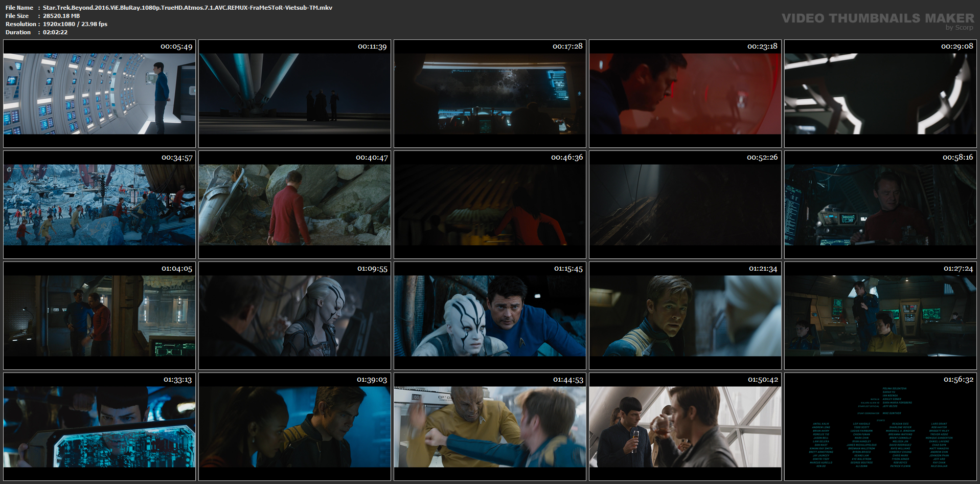Open the dark frame at 00:46:36
Image resolution: width=980 pixels, height=484 pixels.
(x=490, y=205)
